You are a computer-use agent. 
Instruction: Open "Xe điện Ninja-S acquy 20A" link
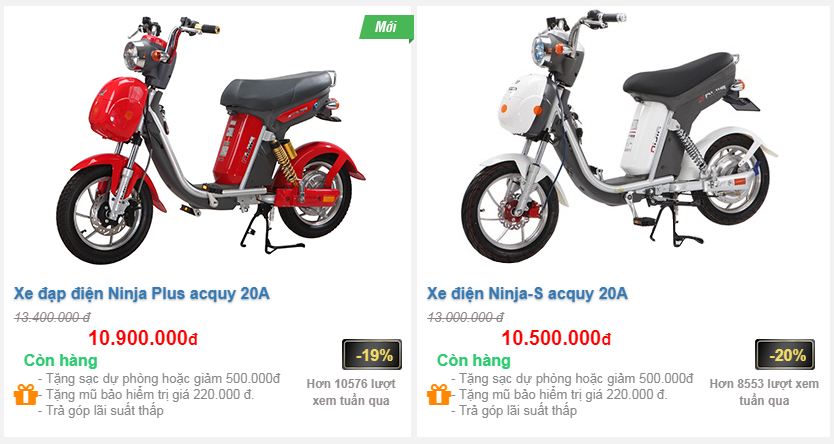coord(527,294)
